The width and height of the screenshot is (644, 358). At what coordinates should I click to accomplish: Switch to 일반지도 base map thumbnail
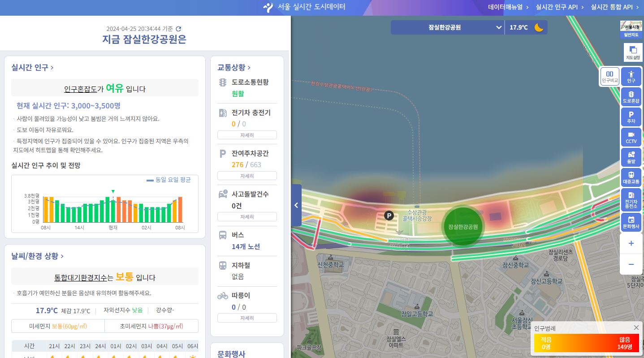[631, 29]
